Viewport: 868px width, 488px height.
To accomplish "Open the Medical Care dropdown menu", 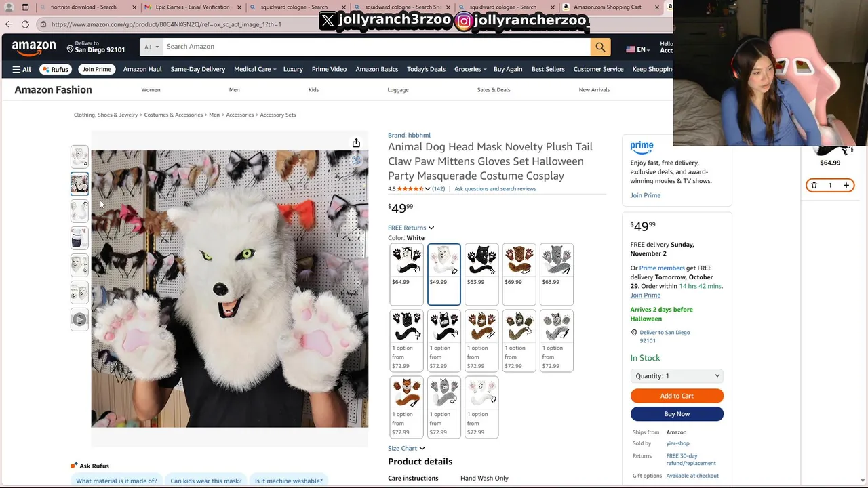I will click(255, 69).
